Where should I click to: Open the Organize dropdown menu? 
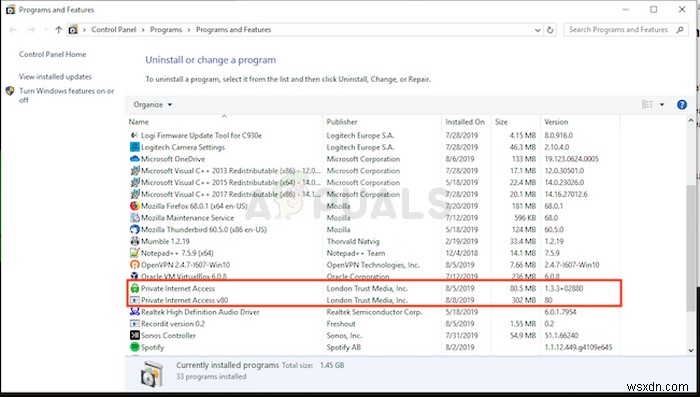(153, 104)
